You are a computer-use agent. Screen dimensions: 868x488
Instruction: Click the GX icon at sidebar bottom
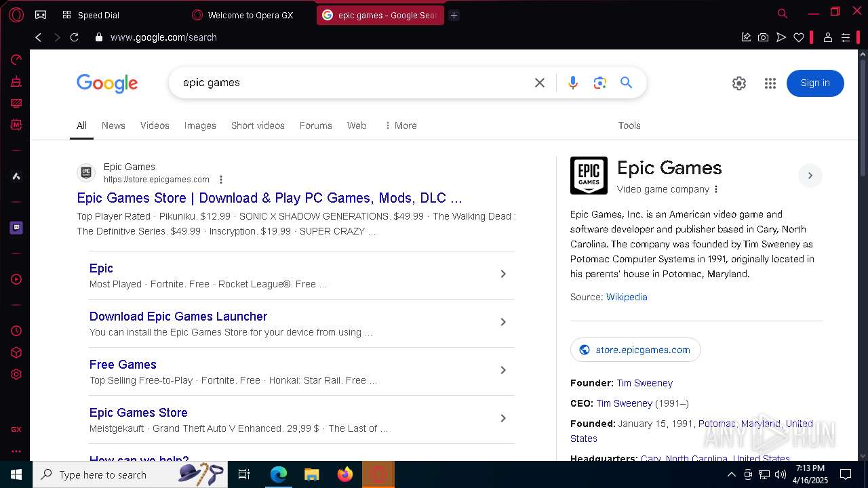pos(16,430)
